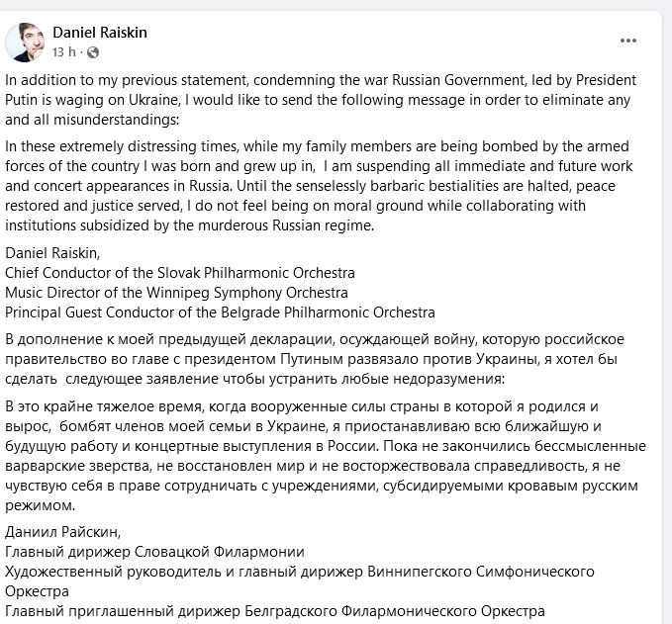Click the 'Chief Conductor of the Slovak Philharmonic' line

click(180, 272)
